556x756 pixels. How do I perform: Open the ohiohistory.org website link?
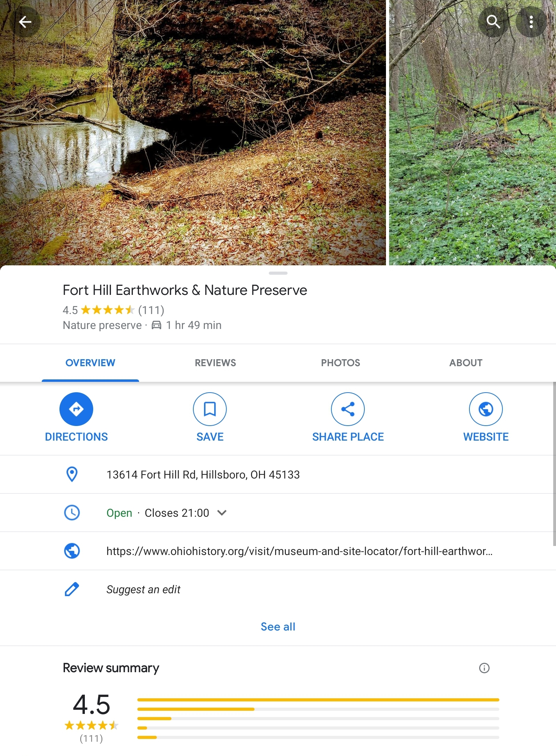pyautogui.click(x=299, y=551)
